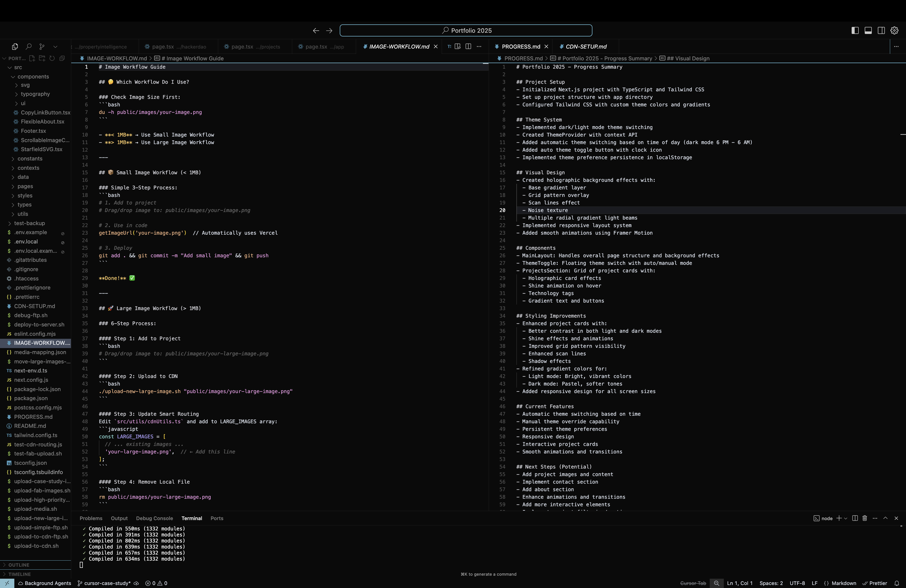The height and width of the screenshot is (588, 906).
Task: Maximize the terminal panel with chevron
Action: pos(885,518)
